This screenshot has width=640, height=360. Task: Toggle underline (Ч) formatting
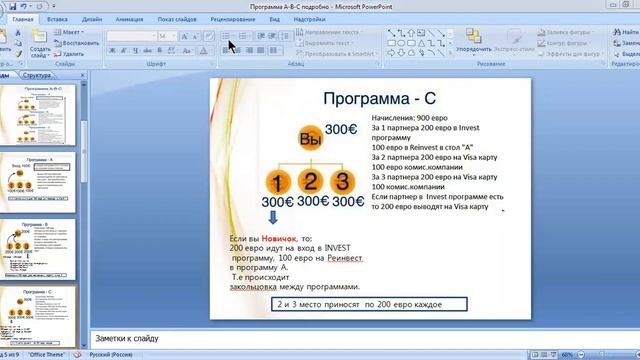point(135,51)
